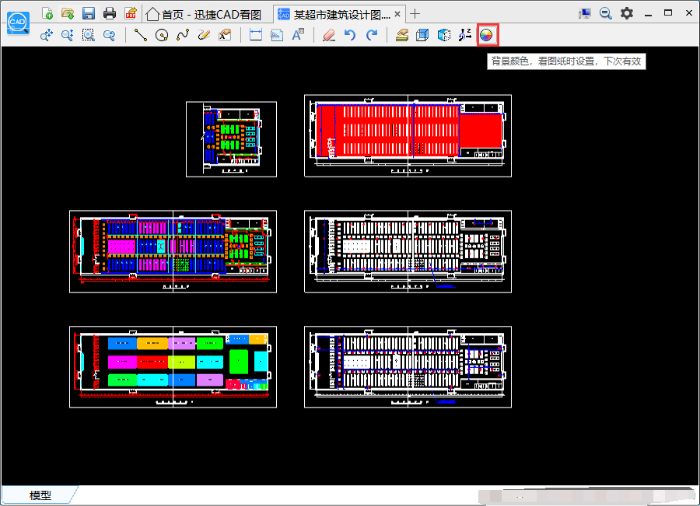The height and width of the screenshot is (506, 700).
Task: Click the zoom in magnifier tool
Action: pyautogui.click(x=67, y=35)
